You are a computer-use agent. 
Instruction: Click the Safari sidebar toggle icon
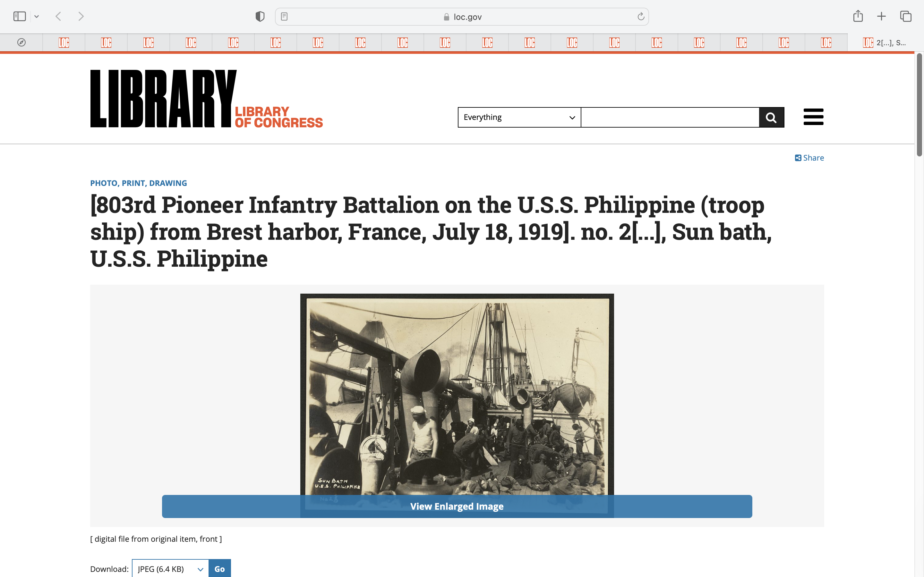pyautogui.click(x=20, y=16)
